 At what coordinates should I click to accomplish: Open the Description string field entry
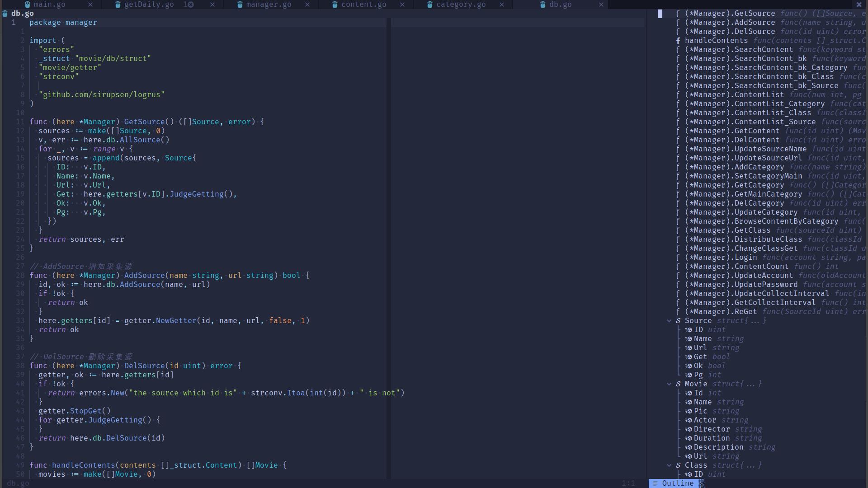718,447
